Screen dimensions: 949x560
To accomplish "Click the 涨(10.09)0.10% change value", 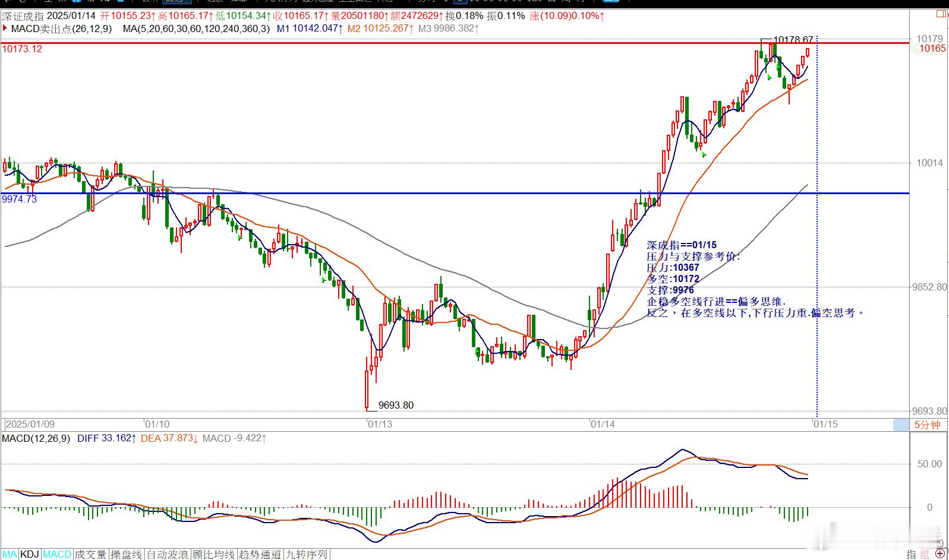I will point(567,16).
